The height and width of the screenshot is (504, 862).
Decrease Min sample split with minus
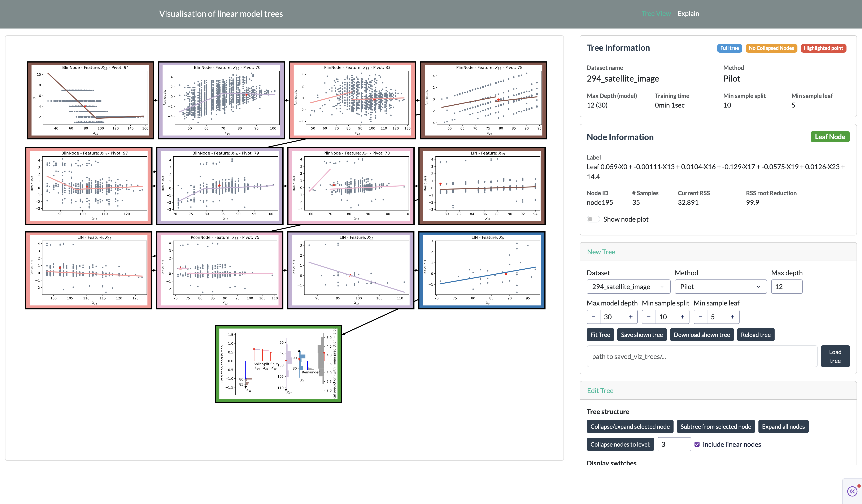coord(649,317)
